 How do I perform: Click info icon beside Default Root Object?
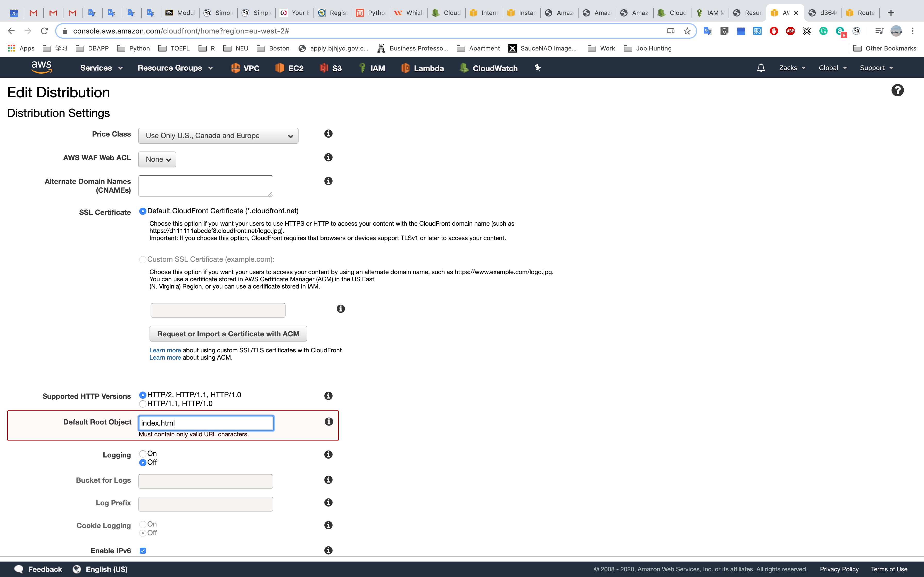pyautogui.click(x=329, y=422)
